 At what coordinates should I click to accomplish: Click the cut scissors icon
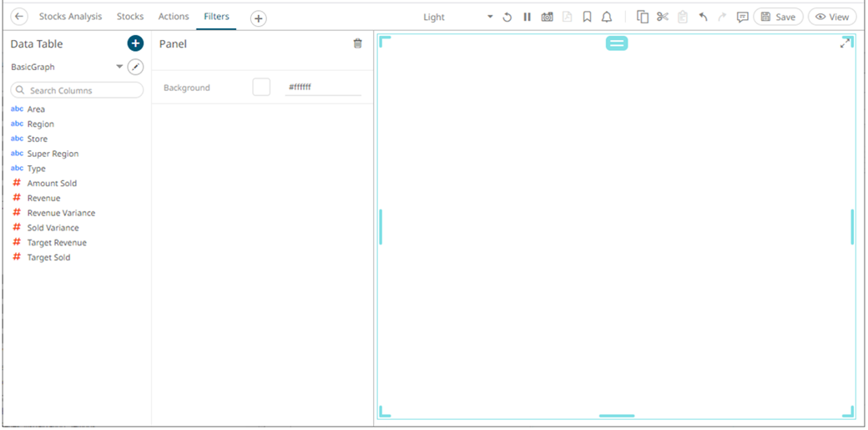[663, 17]
